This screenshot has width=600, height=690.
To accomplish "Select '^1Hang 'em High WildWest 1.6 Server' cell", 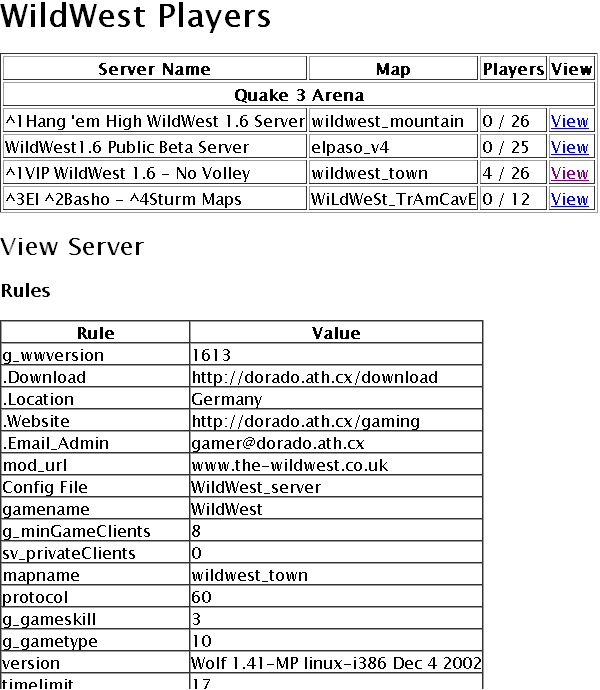I will [155, 121].
